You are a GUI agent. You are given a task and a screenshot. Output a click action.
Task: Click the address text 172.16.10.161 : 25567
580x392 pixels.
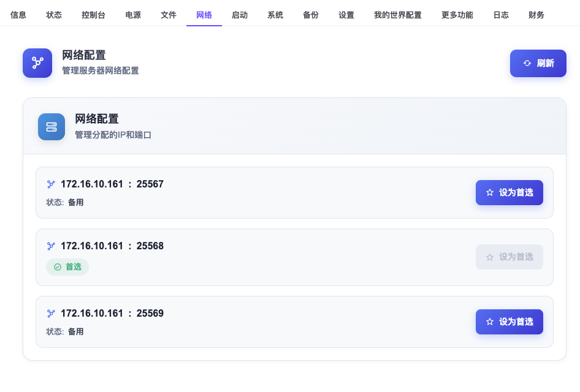coord(112,184)
